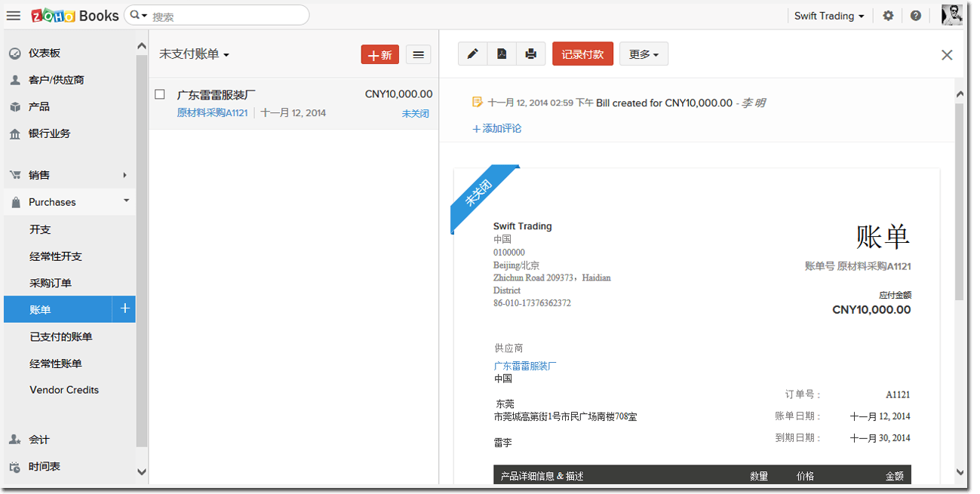
Task: Open the search scope magnifier dropdown
Action: (x=138, y=15)
